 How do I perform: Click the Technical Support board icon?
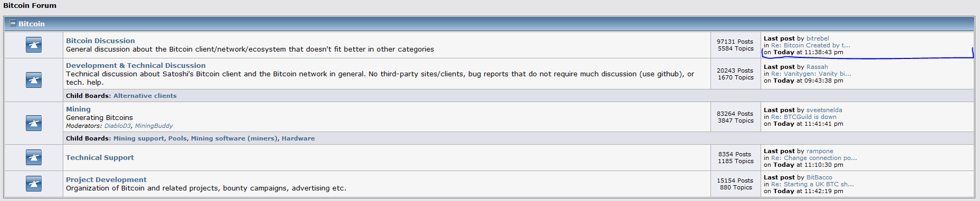(x=34, y=157)
